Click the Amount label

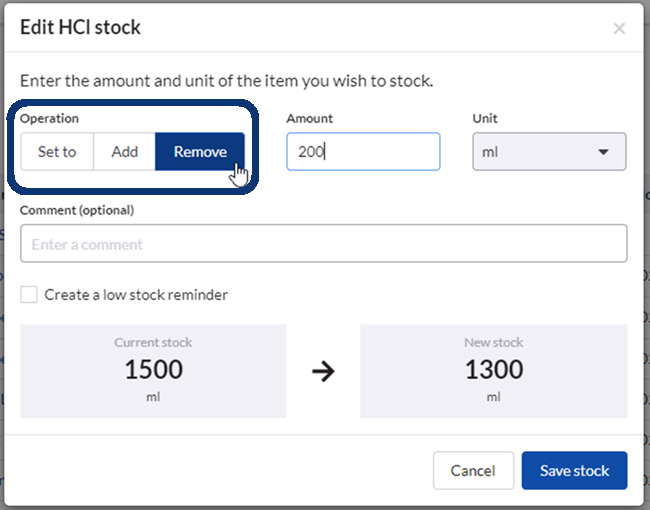(x=309, y=118)
